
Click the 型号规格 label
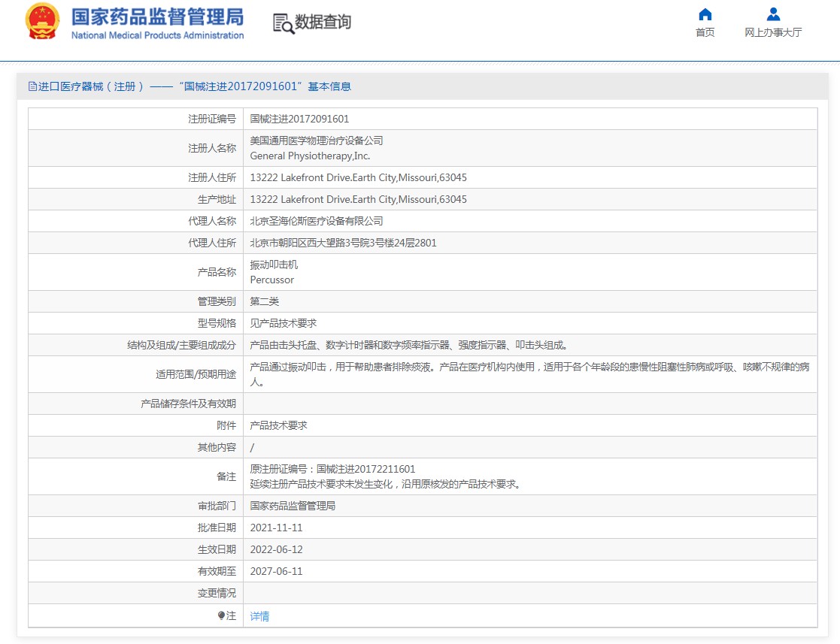pyautogui.click(x=217, y=323)
